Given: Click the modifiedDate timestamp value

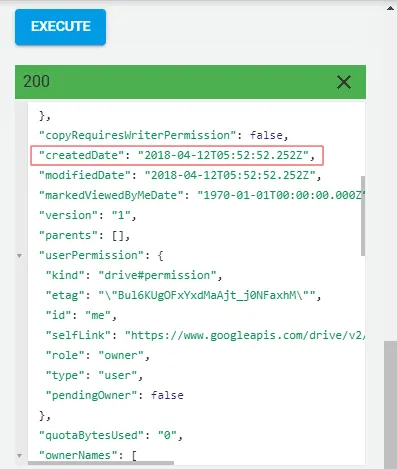Looking at the screenshot, I should coord(230,175).
